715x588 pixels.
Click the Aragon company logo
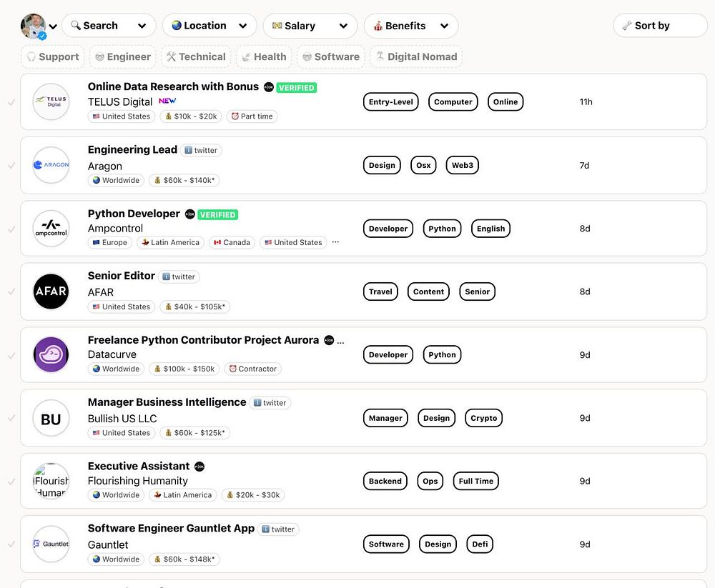pos(51,165)
